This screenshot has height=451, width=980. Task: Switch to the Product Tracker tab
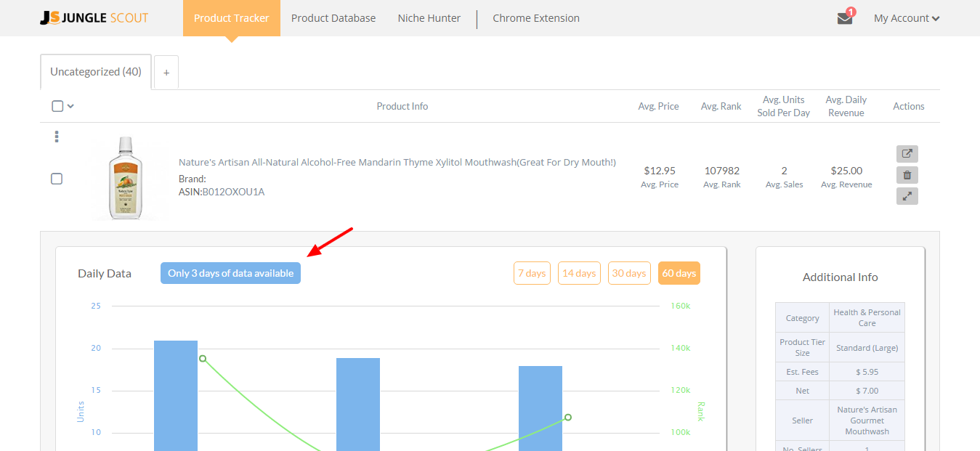(x=232, y=18)
